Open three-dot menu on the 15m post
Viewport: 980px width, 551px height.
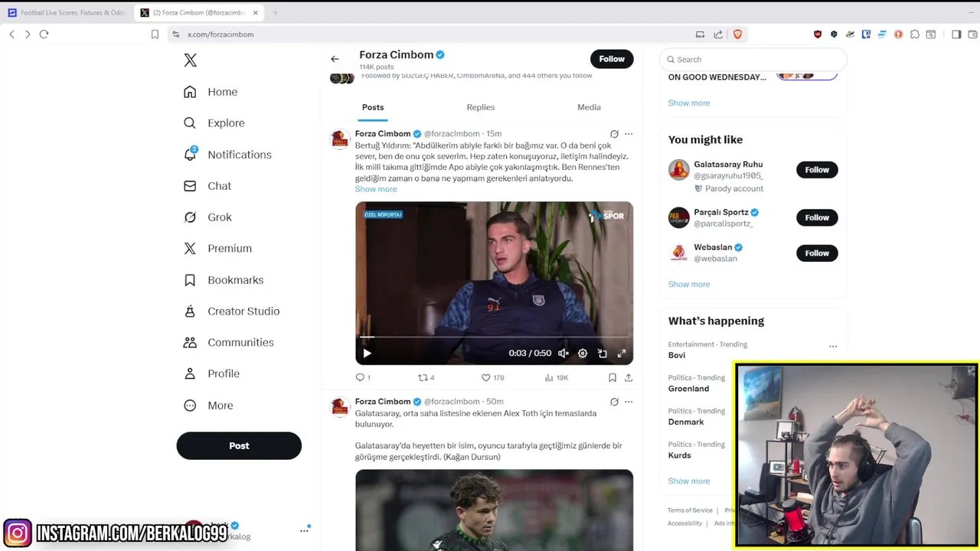point(629,134)
